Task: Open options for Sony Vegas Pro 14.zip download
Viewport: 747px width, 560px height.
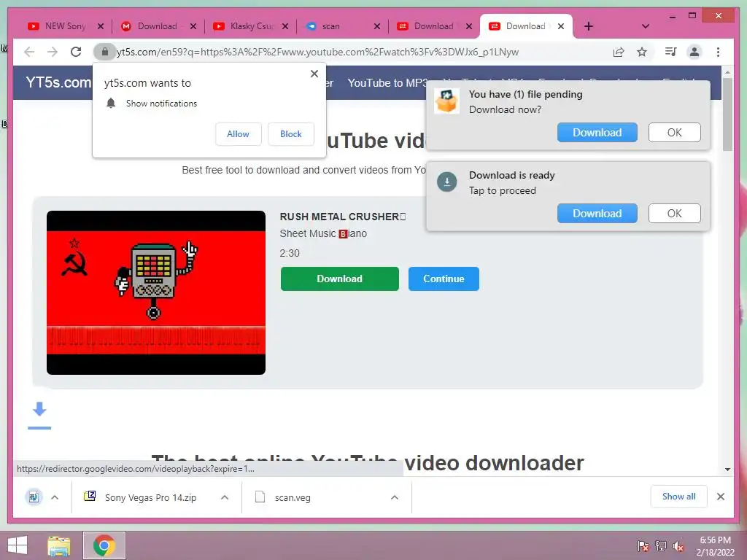Action: tap(225, 497)
